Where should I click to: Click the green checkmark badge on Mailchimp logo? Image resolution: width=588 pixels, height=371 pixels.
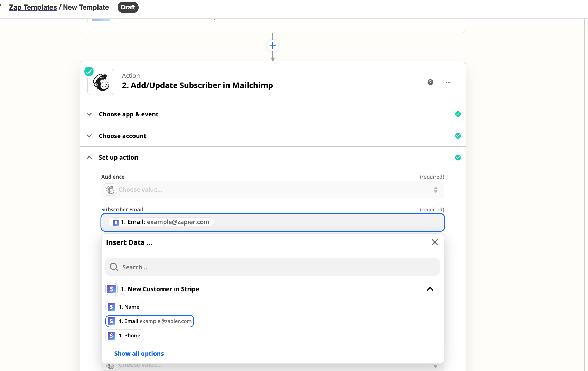click(89, 72)
